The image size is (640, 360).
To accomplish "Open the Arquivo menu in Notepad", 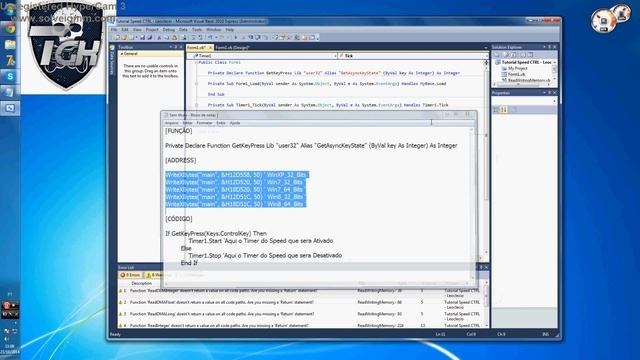I will [171, 123].
